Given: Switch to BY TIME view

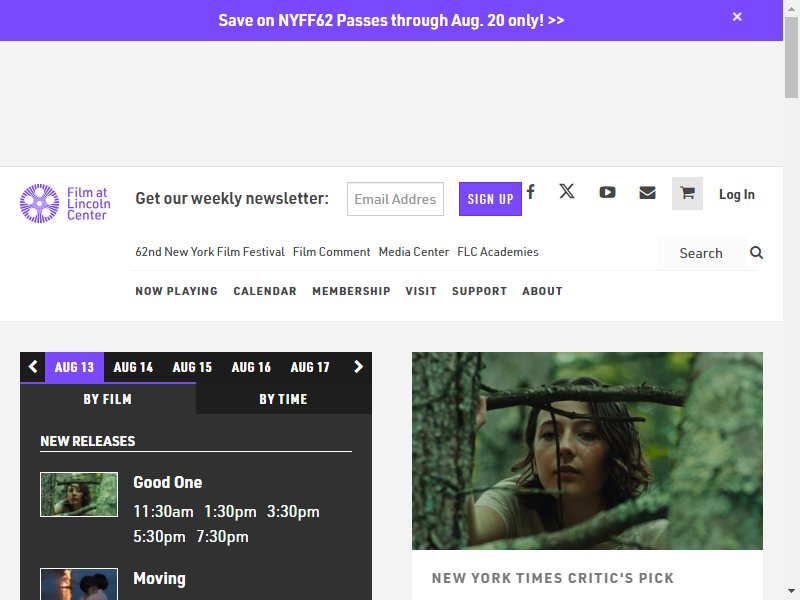Looking at the screenshot, I should pos(283,399).
